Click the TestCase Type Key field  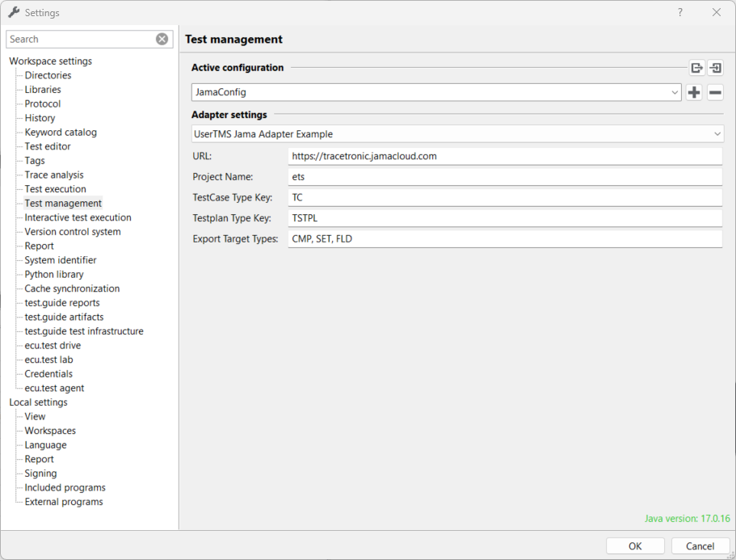[505, 198]
